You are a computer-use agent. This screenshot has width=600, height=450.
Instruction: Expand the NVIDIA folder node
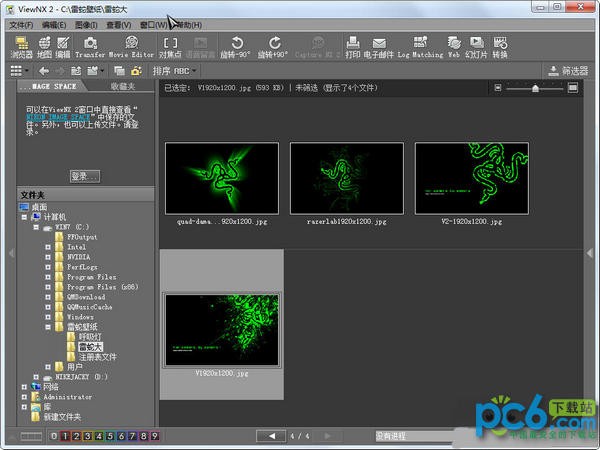click(x=48, y=257)
